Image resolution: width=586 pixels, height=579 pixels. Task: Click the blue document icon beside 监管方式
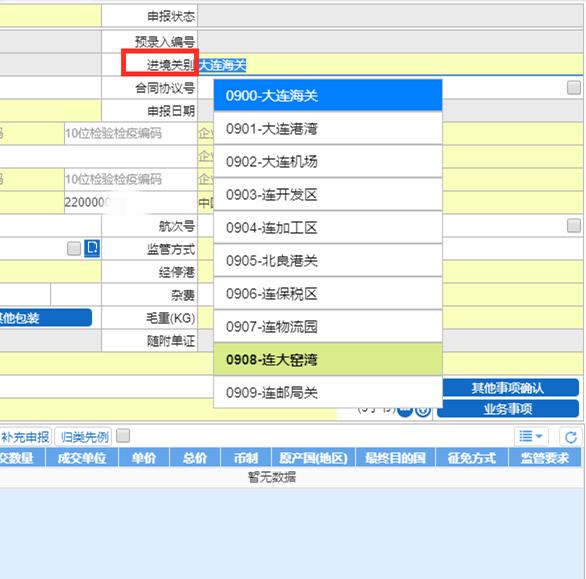click(x=92, y=248)
